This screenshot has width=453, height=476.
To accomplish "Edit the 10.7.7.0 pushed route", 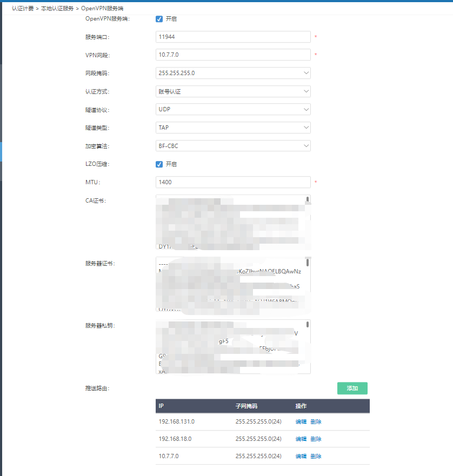I will tap(301, 456).
